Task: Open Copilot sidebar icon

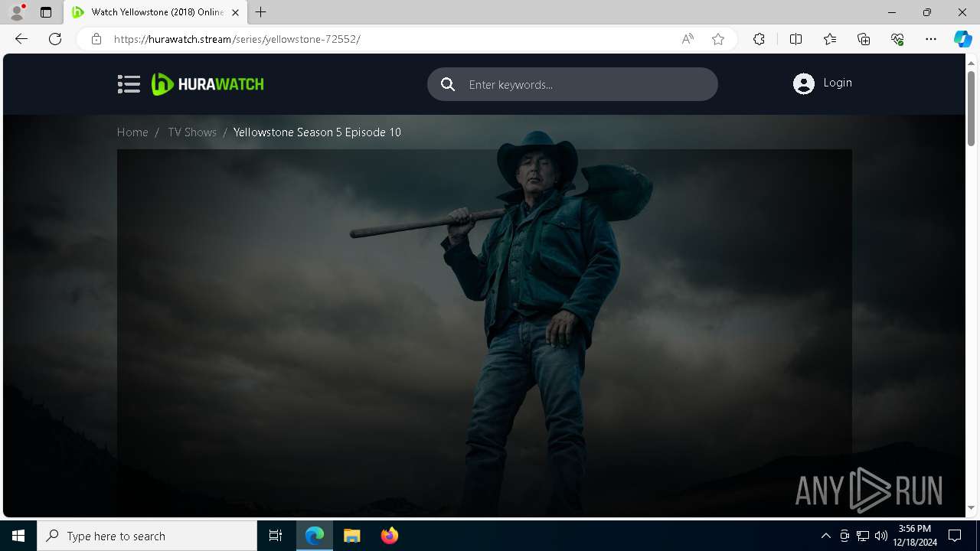Action: [x=962, y=39]
